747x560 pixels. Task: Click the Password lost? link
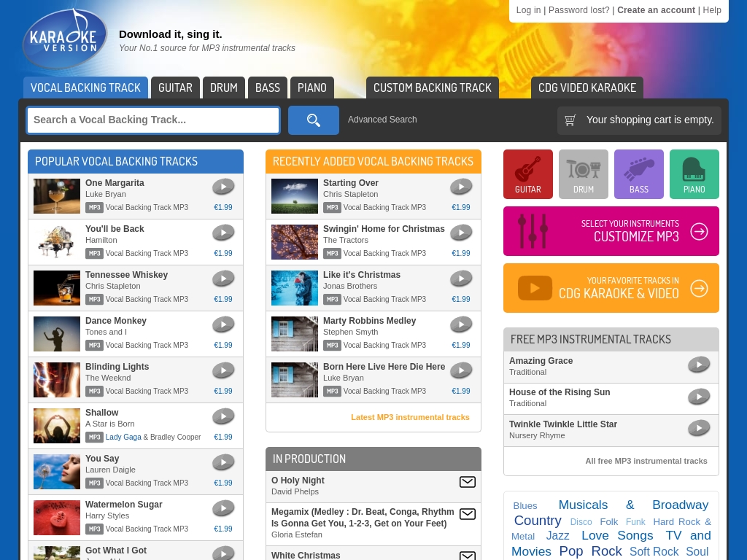[x=578, y=10]
